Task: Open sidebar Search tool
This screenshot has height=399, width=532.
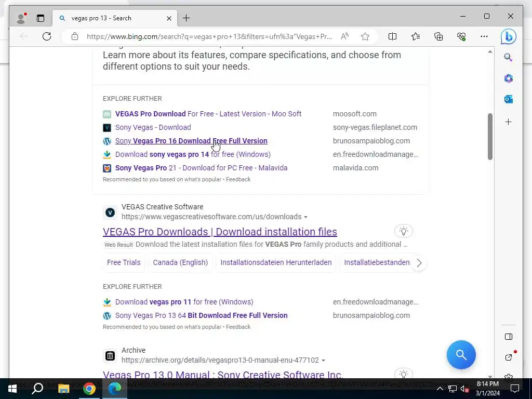Action: (508, 57)
